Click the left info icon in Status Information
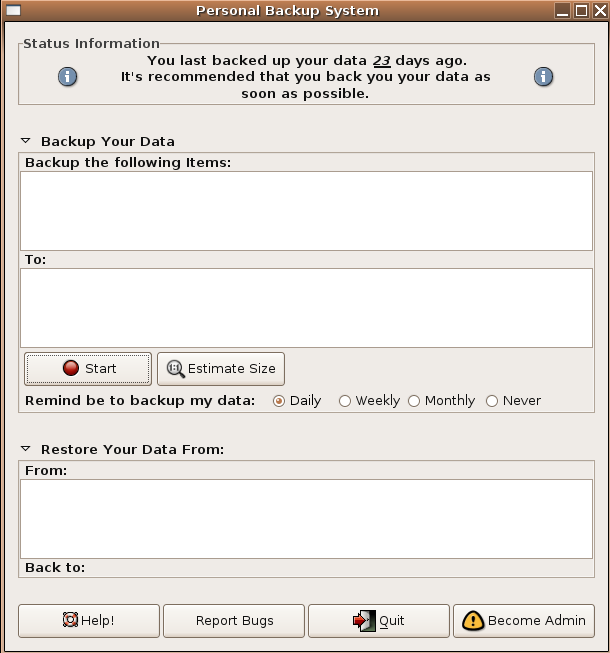610x653 pixels. click(x=67, y=77)
